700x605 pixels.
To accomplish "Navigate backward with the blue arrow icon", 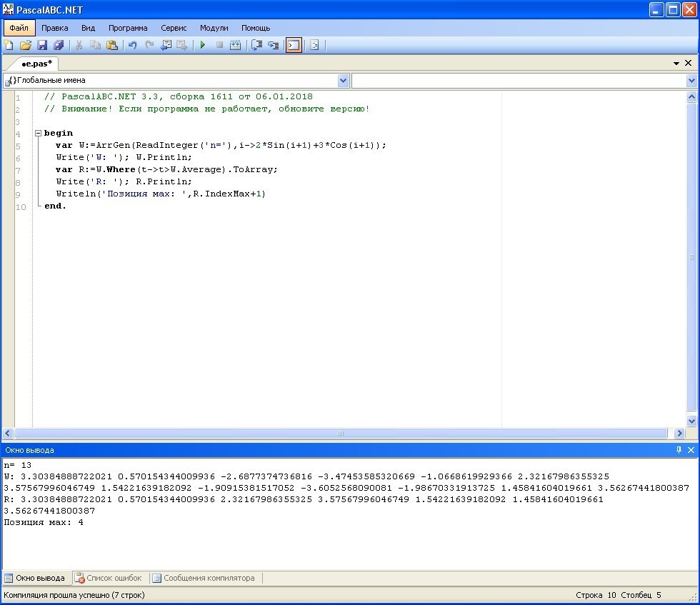I will (166, 45).
